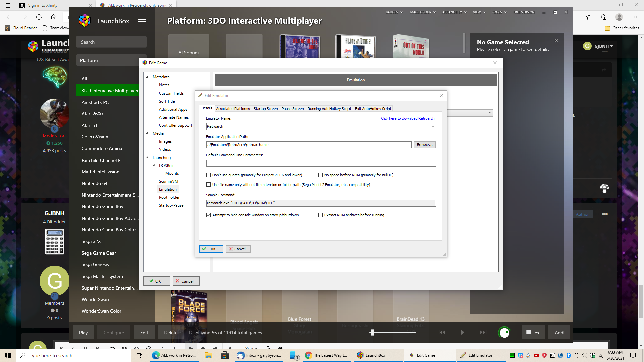Click Cancel in Edit Game window
The height and width of the screenshot is (362, 644).
point(186,281)
